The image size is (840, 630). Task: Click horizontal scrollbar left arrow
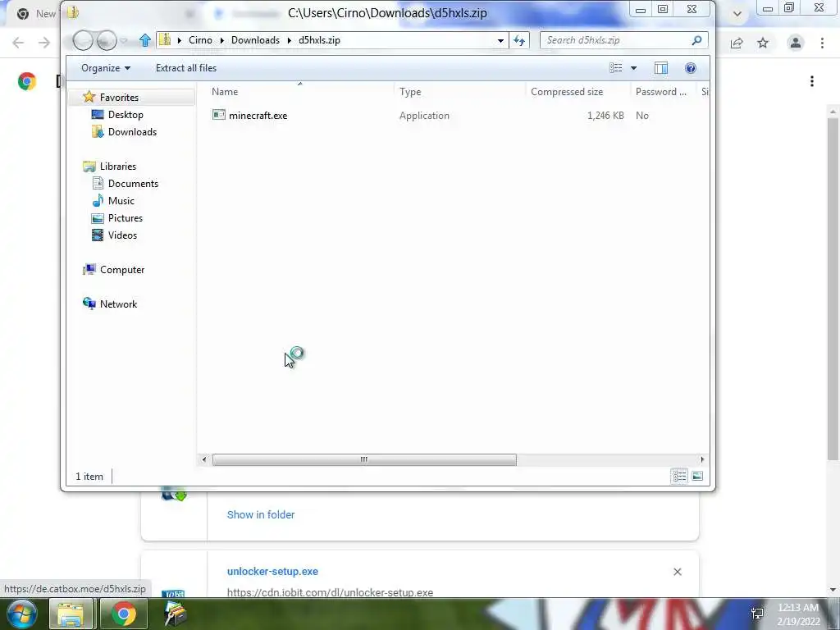click(204, 459)
